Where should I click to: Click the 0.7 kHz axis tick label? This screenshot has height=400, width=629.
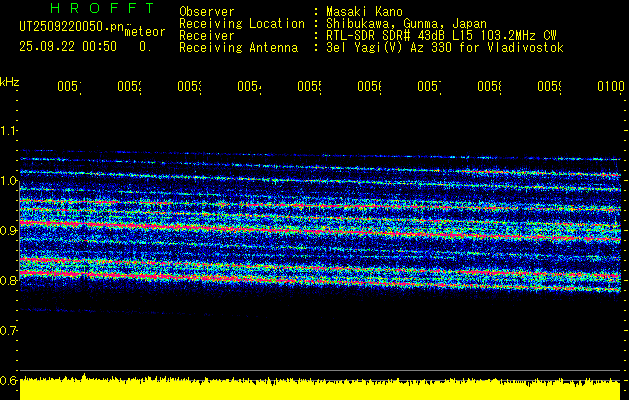[8, 330]
